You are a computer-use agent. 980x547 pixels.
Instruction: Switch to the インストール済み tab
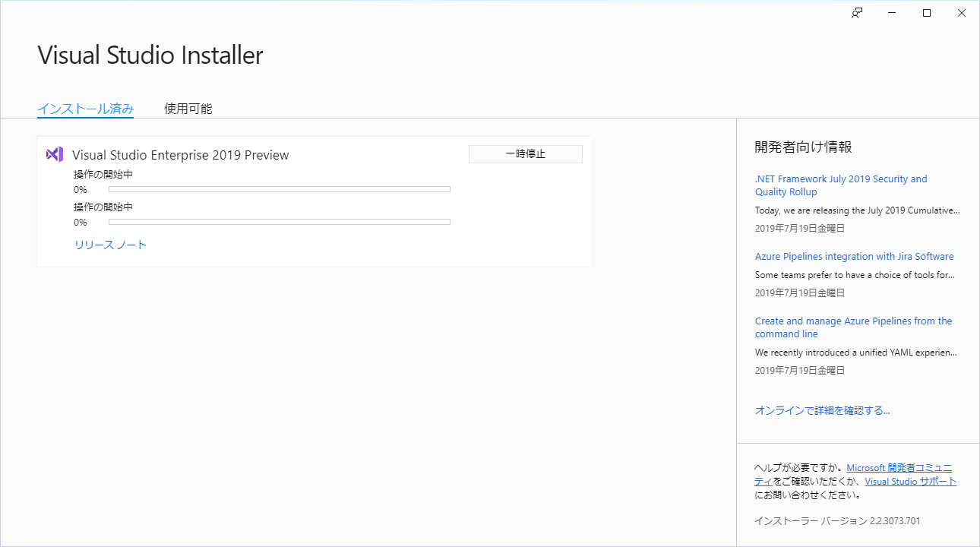(x=86, y=109)
